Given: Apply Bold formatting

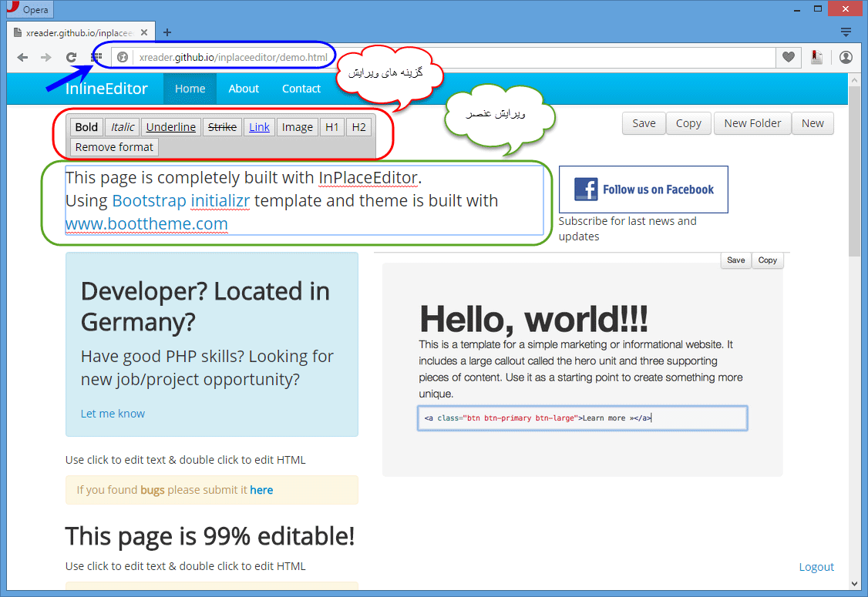Looking at the screenshot, I should click(x=86, y=127).
